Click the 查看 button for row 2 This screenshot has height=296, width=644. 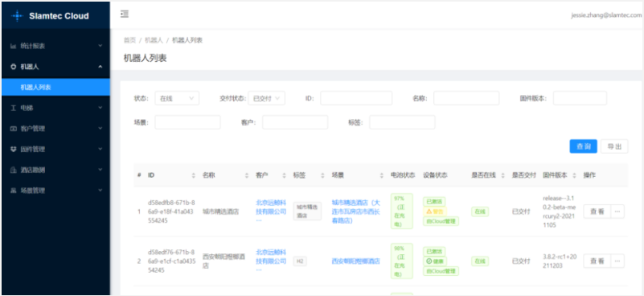[597, 261]
